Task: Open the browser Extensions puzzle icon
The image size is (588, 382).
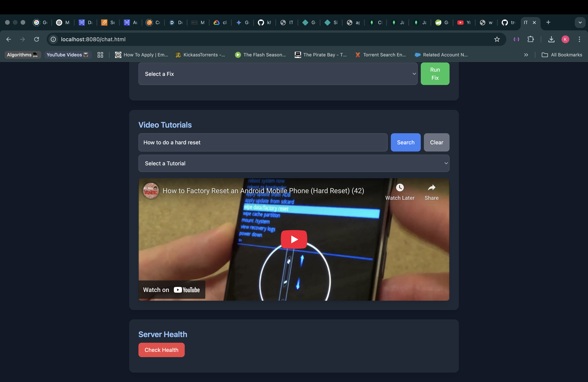Action: [x=530, y=39]
